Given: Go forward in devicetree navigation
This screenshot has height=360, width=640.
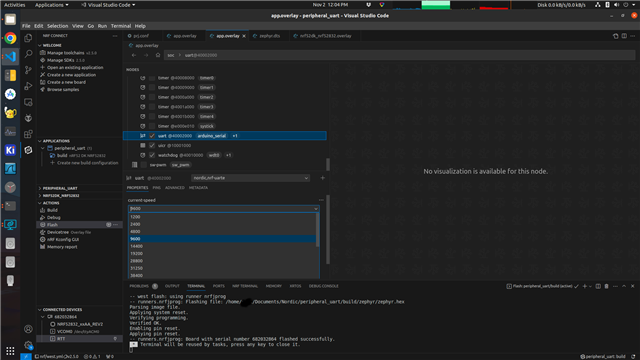Looking at the screenshot, I should pos(146,55).
